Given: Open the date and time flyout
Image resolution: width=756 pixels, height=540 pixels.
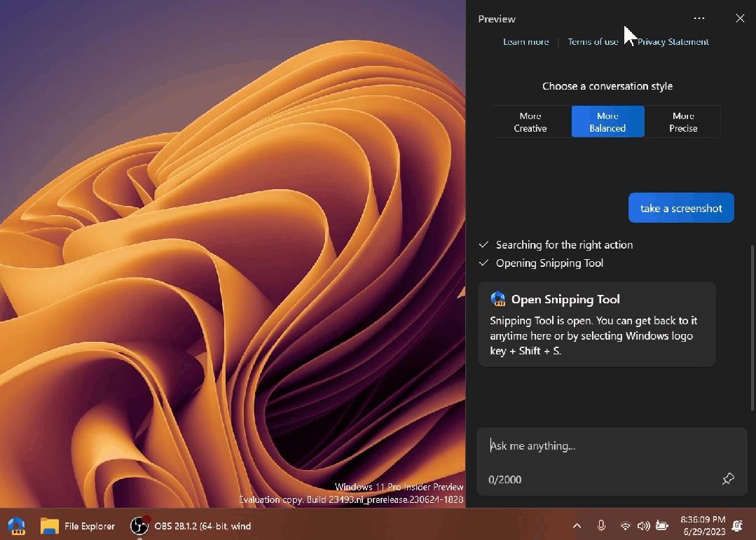Looking at the screenshot, I should click(x=703, y=526).
